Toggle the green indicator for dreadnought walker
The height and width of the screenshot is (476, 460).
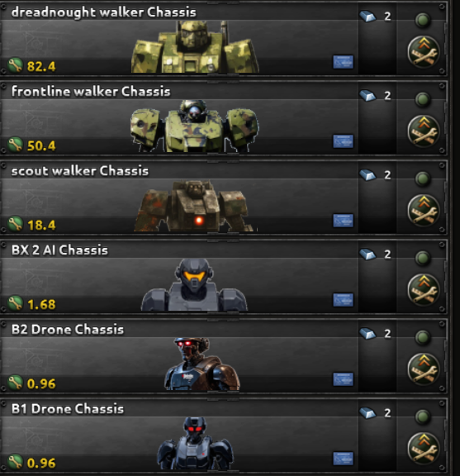click(423, 20)
